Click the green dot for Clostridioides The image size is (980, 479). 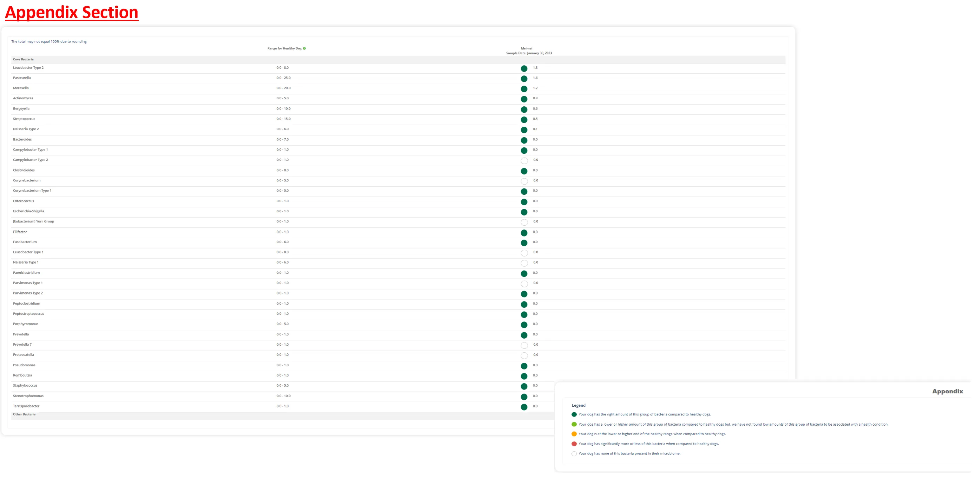[524, 171]
